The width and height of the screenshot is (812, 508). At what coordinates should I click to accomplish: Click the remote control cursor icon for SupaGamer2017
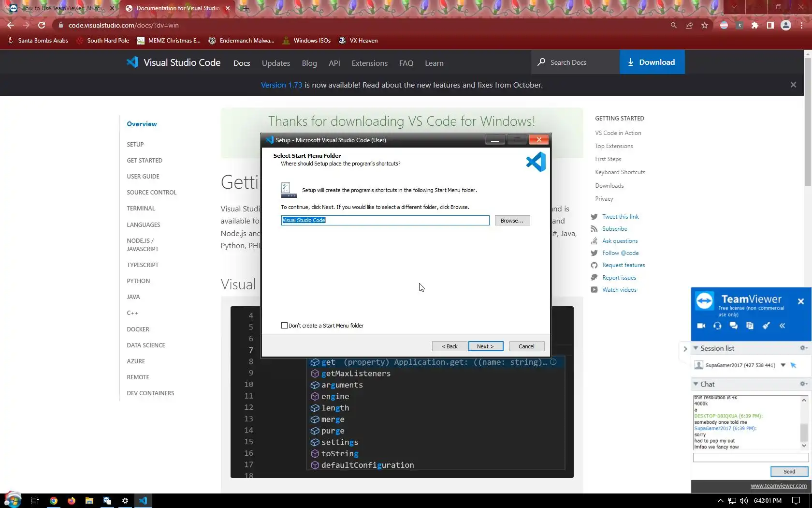coord(793,365)
